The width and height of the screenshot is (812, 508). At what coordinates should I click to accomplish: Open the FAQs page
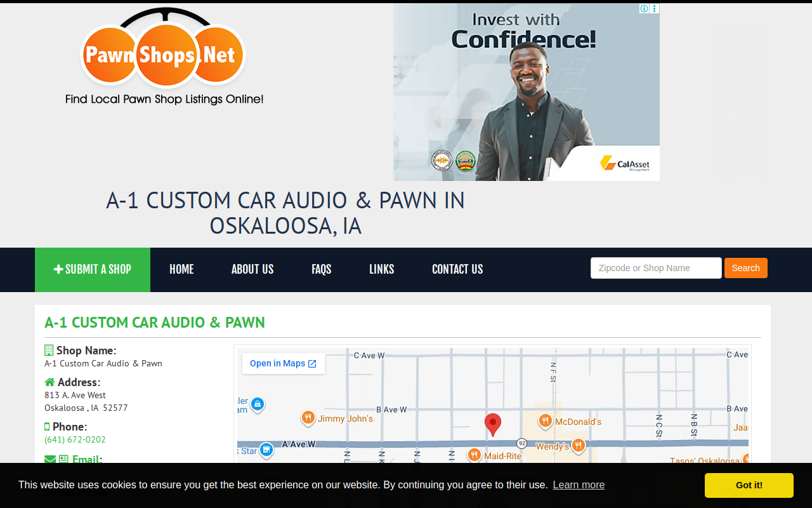pyautogui.click(x=322, y=270)
